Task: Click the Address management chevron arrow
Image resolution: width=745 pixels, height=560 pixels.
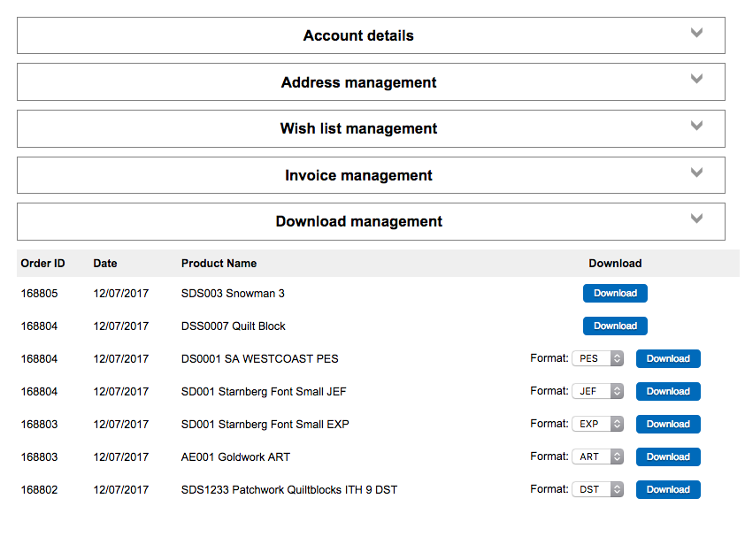Action: pyautogui.click(x=696, y=80)
